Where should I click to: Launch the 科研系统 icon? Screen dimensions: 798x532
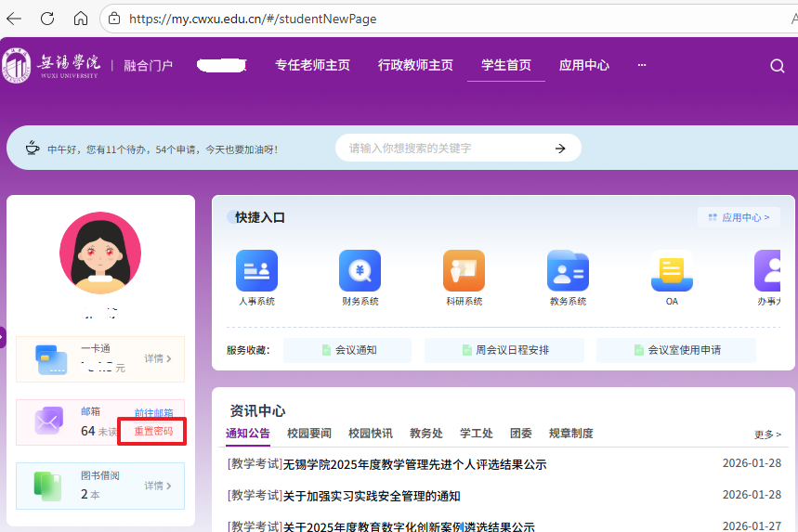464,271
